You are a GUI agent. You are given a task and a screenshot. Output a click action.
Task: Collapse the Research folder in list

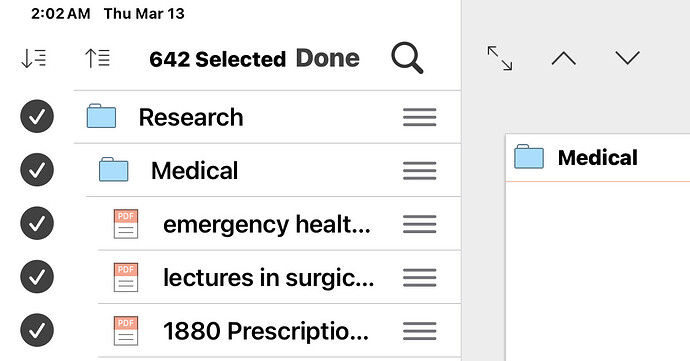click(x=101, y=117)
